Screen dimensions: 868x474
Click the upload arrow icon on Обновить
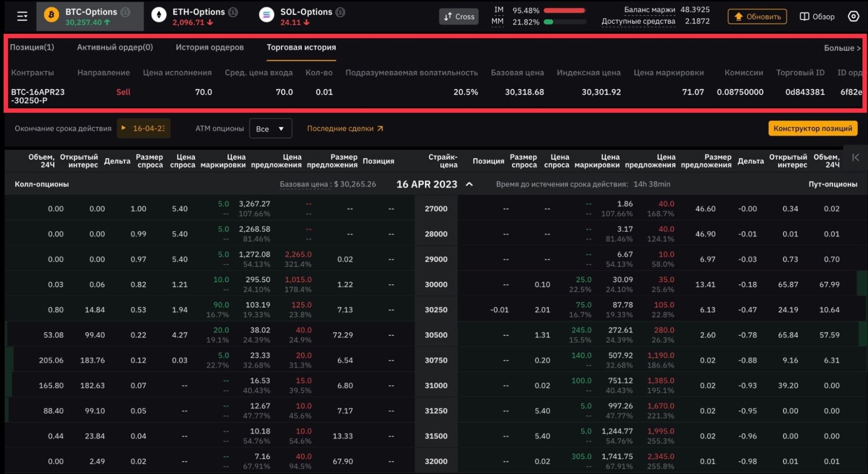coord(738,16)
